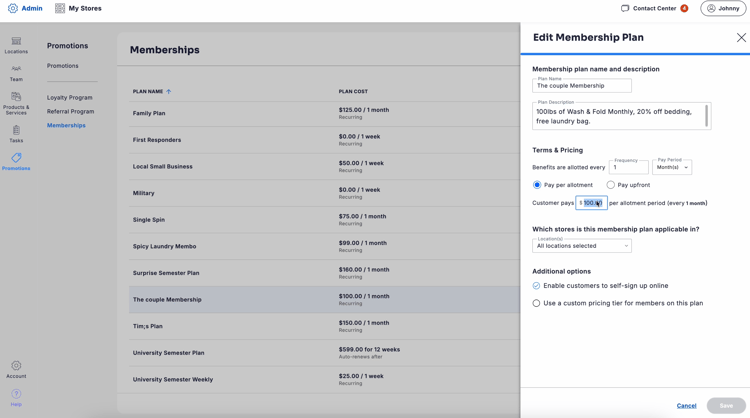
Task: Disable customer self-sign up online
Action: point(537,286)
